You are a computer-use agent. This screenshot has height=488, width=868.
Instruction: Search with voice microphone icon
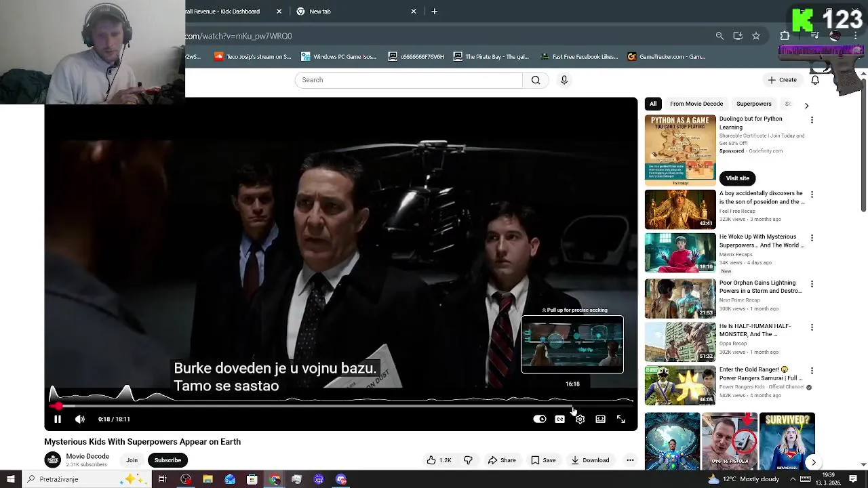(564, 80)
